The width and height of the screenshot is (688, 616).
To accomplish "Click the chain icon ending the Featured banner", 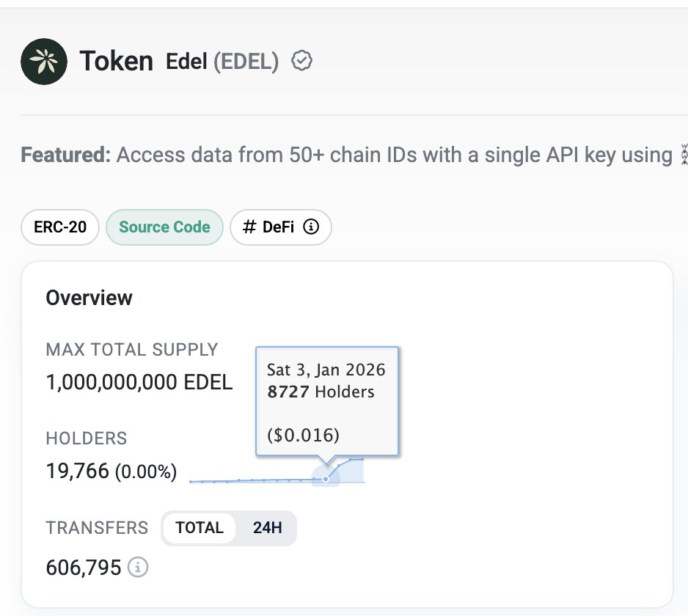I will click(684, 155).
